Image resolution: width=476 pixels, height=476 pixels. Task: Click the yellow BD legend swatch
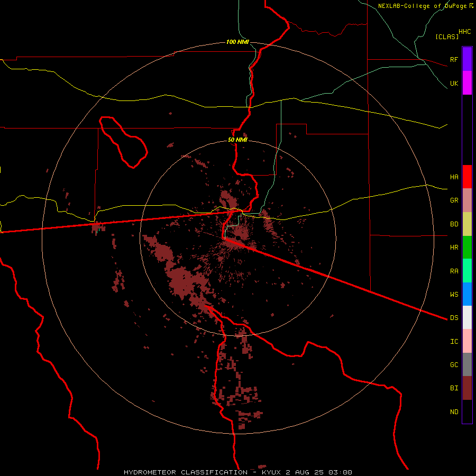coord(467,224)
